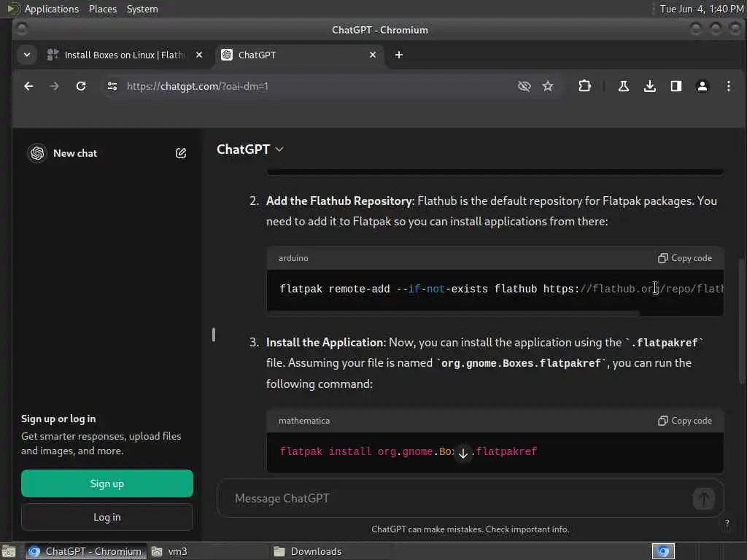Open the help question mark button
This screenshot has width=747, height=560.
pos(727,524)
